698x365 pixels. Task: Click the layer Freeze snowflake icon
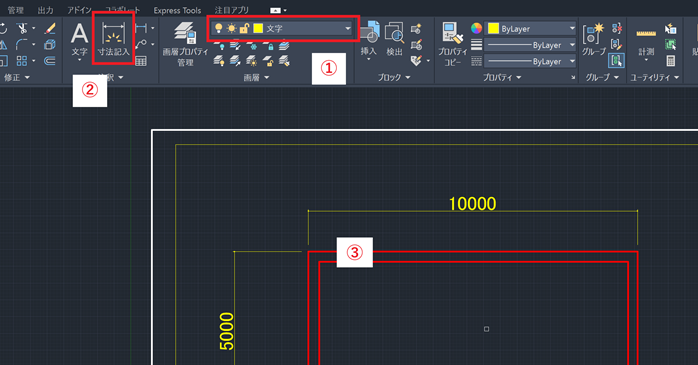coord(252,45)
